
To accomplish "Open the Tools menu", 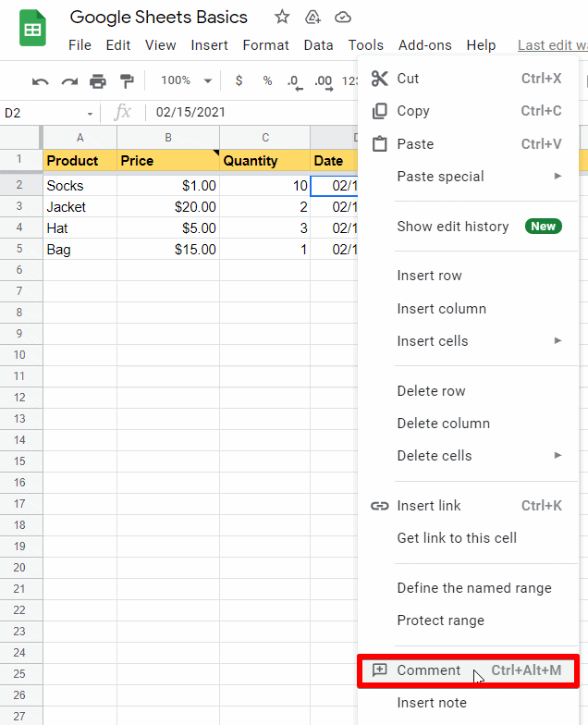I will click(x=366, y=45).
